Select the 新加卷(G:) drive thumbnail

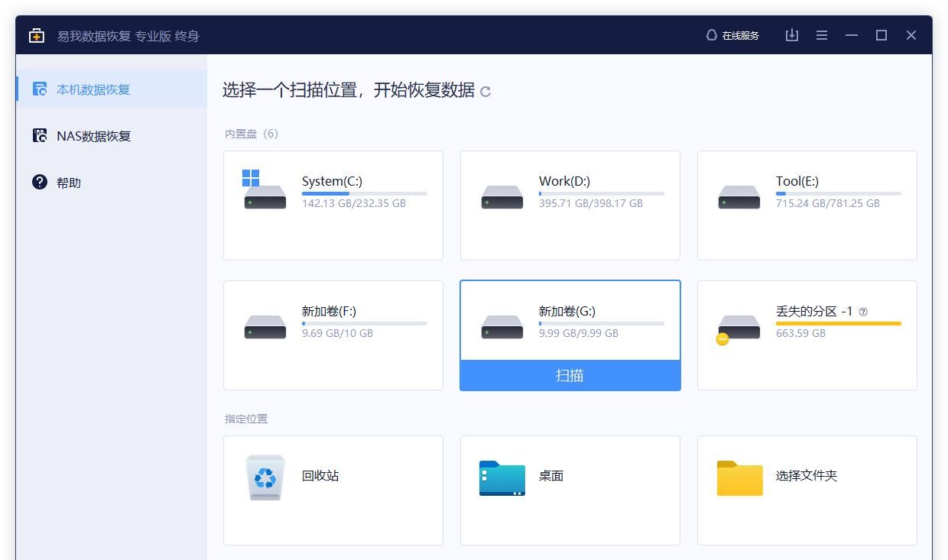tap(502, 326)
